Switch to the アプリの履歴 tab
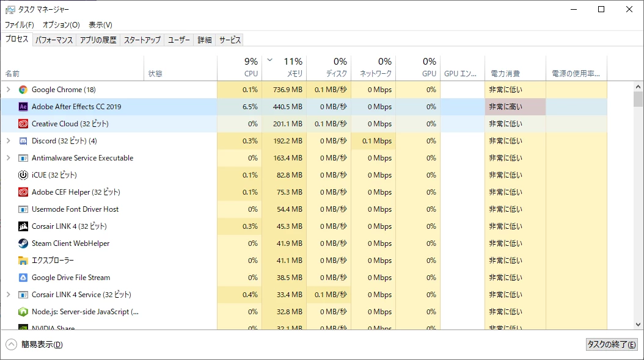 pos(98,40)
